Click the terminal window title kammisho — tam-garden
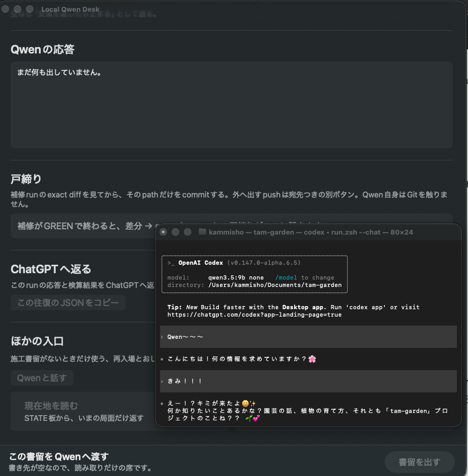This screenshot has height=476, width=468. 311,232
